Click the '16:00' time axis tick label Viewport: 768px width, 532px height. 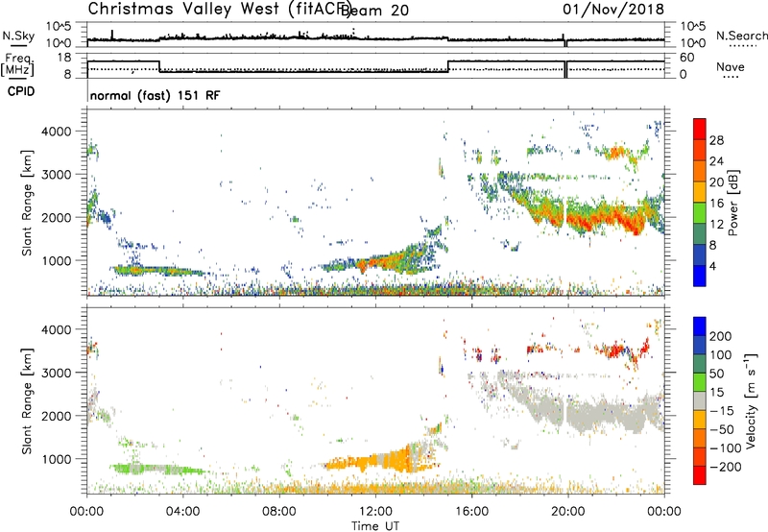(x=471, y=512)
